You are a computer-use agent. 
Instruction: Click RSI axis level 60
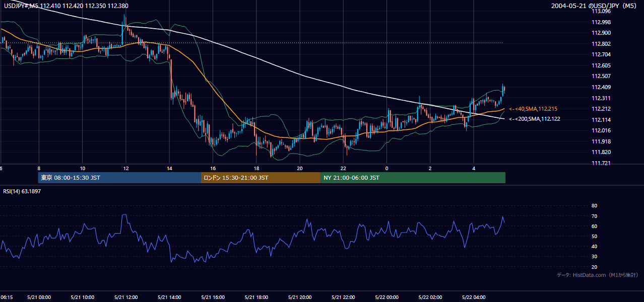pos(594,226)
